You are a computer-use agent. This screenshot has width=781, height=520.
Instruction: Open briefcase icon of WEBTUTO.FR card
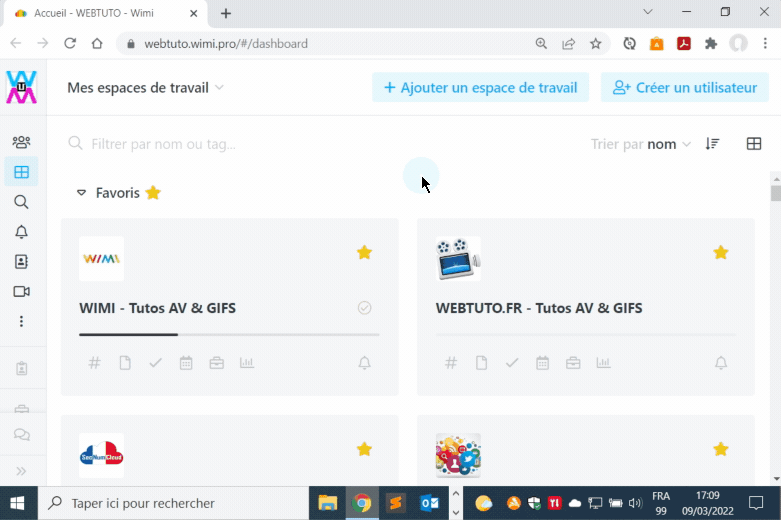573,363
